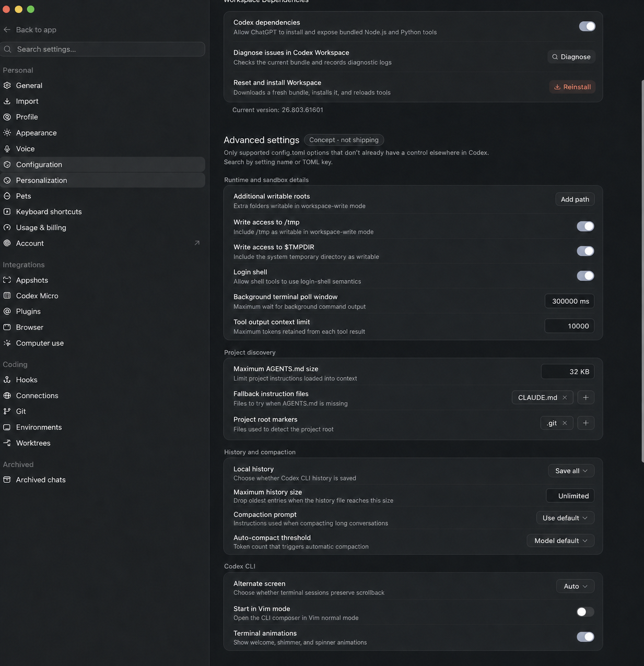
Task: Add a new project root marker
Action: click(586, 423)
